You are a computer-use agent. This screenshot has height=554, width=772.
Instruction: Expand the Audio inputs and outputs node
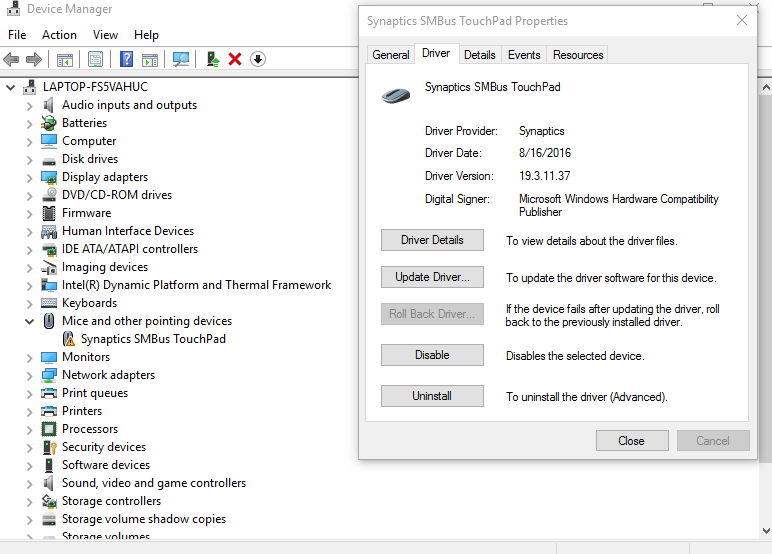click(x=30, y=106)
